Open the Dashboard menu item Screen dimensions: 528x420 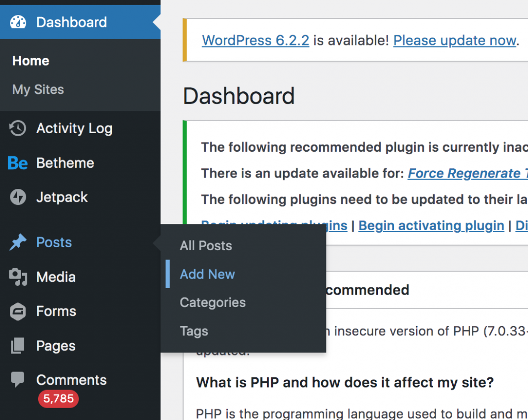pyautogui.click(x=80, y=22)
